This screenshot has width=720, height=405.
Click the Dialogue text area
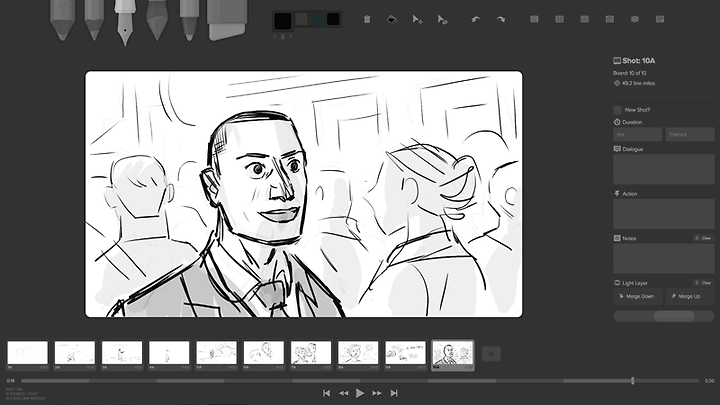tap(664, 169)
